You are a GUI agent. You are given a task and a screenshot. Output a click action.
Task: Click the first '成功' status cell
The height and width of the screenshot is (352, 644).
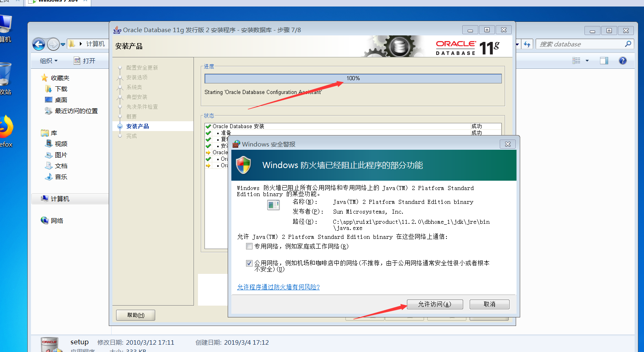pyautogui.click(x=477, y=127)
